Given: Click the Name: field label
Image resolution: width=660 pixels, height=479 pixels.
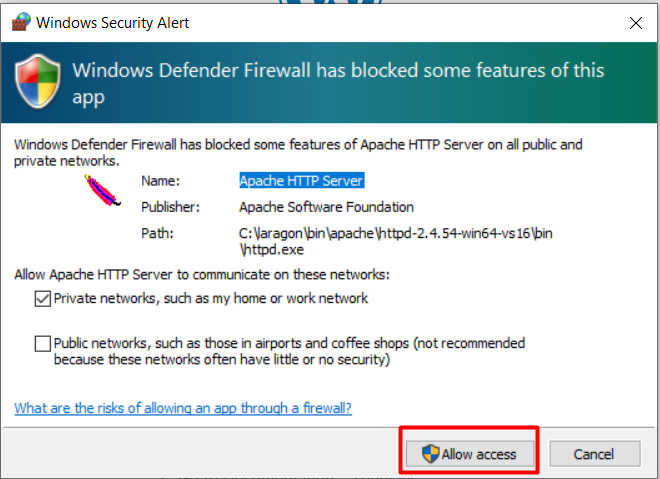Looking at the screenshot, I should click(160, 181).
